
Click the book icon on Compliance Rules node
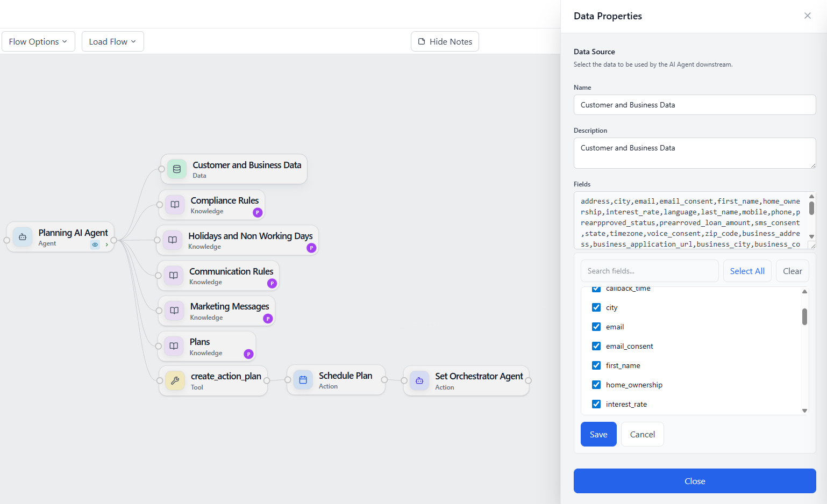pos(175,205)
